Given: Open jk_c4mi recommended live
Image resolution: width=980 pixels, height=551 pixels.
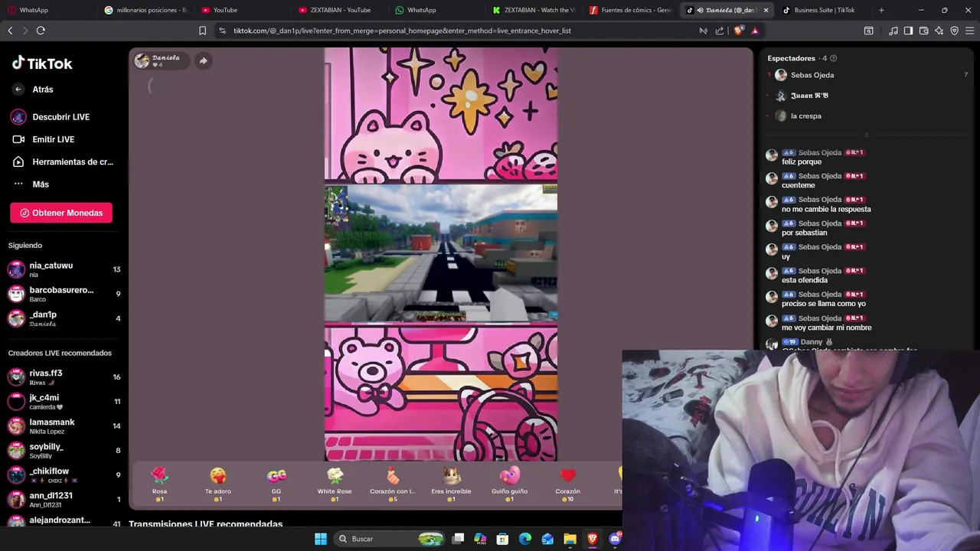Looking at the screenshot, I should [x=63, y=402].
